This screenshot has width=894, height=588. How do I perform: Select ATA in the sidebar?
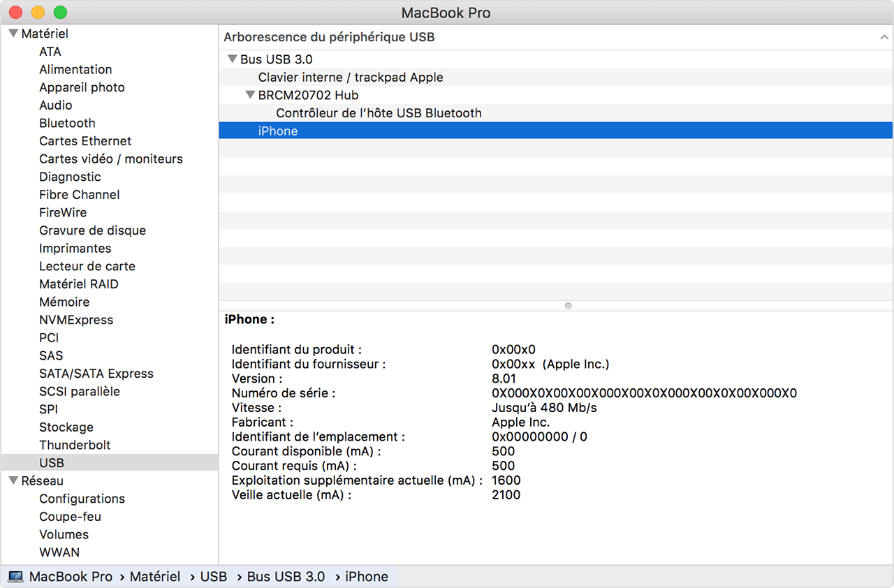(x=50, y=52)
